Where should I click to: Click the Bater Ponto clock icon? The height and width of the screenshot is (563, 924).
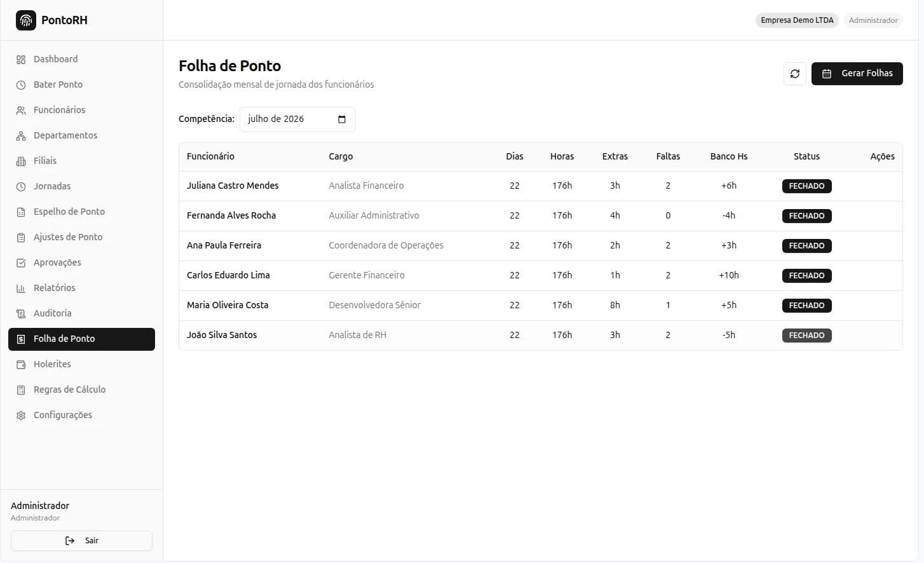(x=21, y=85)
